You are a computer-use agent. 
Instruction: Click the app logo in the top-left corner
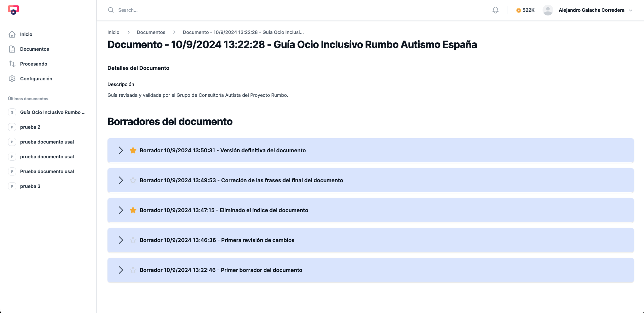pos(13,10)
